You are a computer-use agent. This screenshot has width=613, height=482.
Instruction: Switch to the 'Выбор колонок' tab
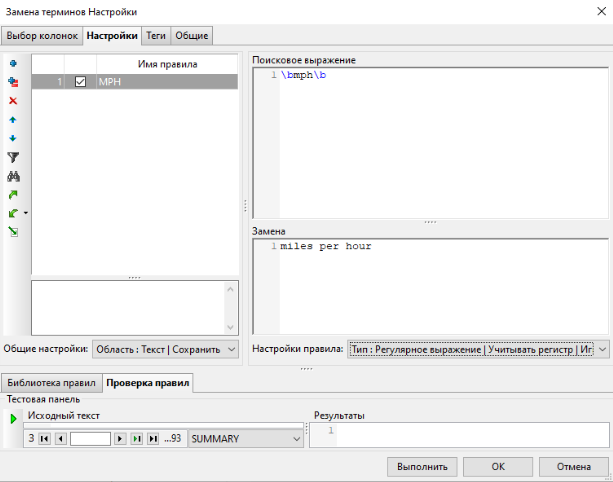coord(41,36)
